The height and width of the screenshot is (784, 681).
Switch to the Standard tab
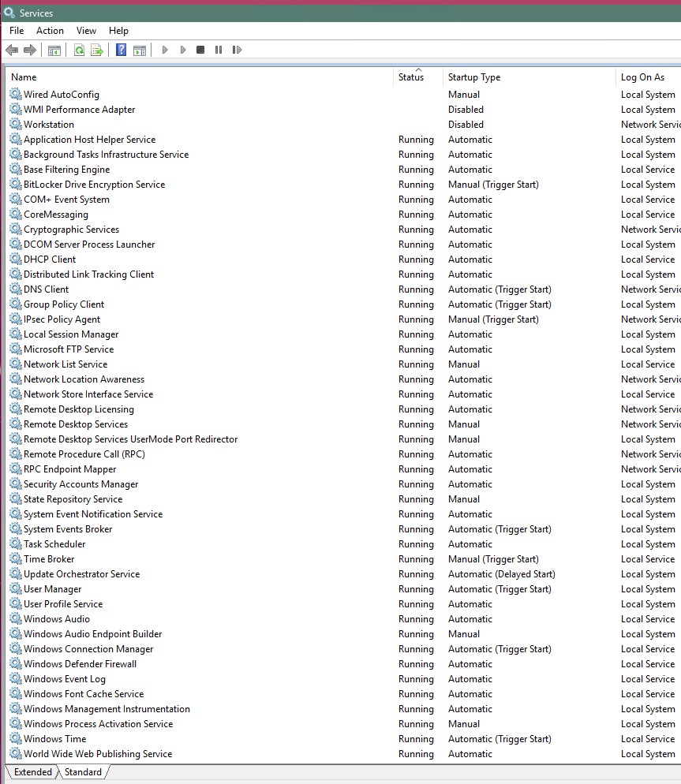[82, 771]
